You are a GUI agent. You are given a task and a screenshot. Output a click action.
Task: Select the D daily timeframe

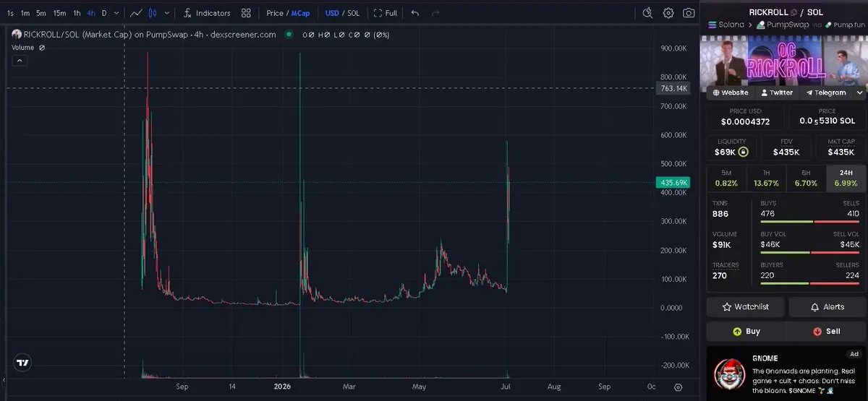point(104,13)
